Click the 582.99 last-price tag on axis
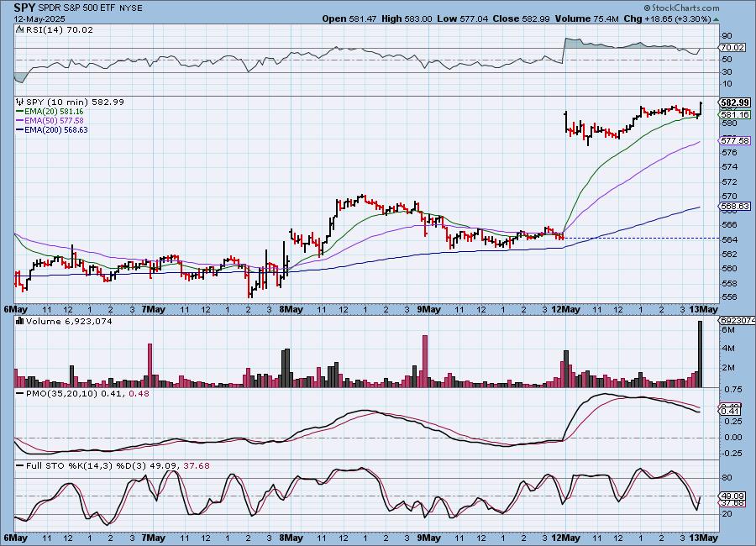Screen dimensions: 756x546 (x=734, y=102)
